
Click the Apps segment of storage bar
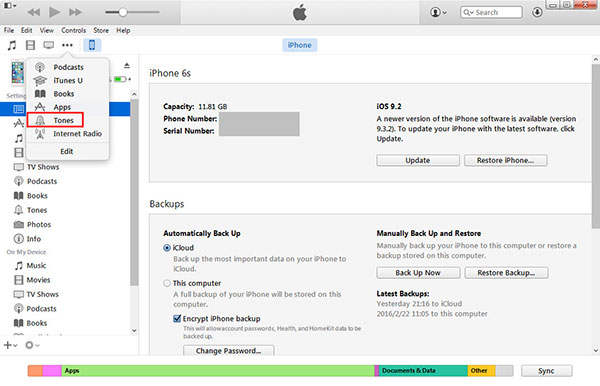pos(217,371)
